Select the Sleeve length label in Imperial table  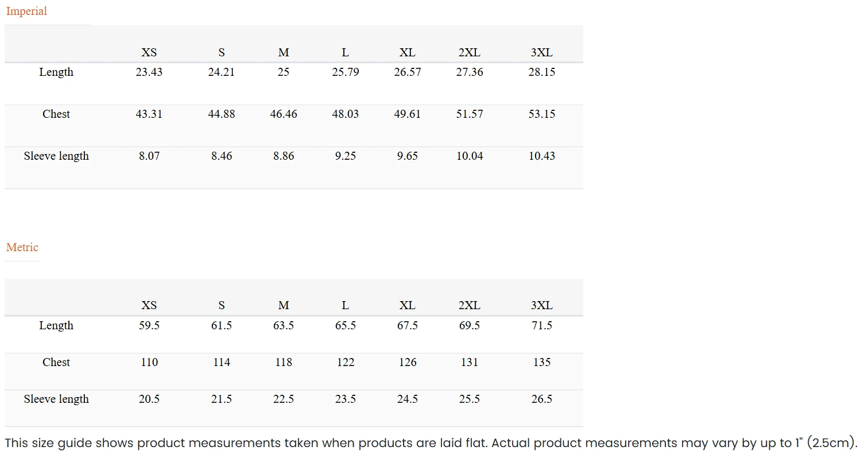click(56, 156)
